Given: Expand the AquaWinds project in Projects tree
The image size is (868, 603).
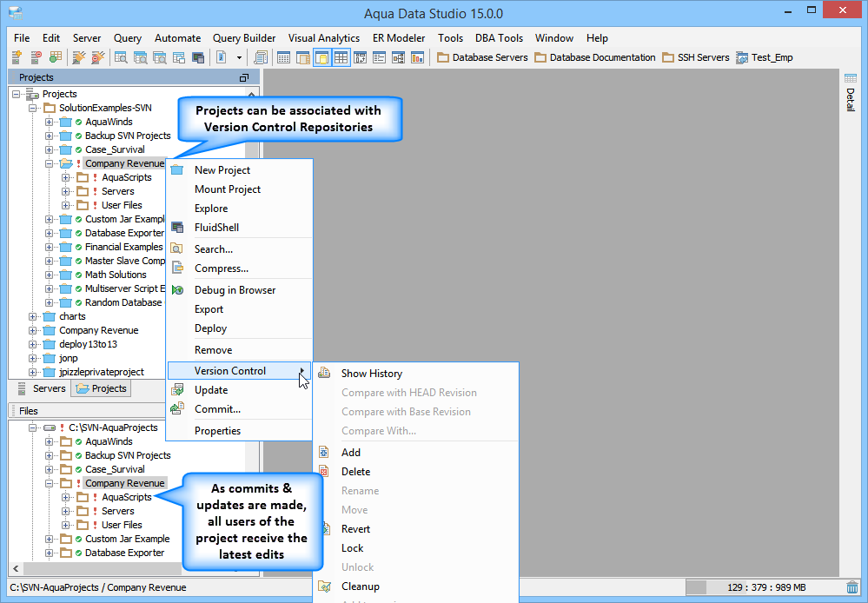Looking at the screenshot, I should tap(50, 122).
